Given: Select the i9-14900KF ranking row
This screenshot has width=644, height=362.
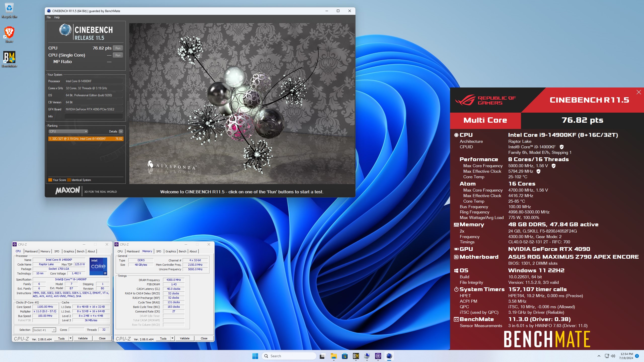Looking at the screenshot, I should pyautogui.click(x=86, y=139).
